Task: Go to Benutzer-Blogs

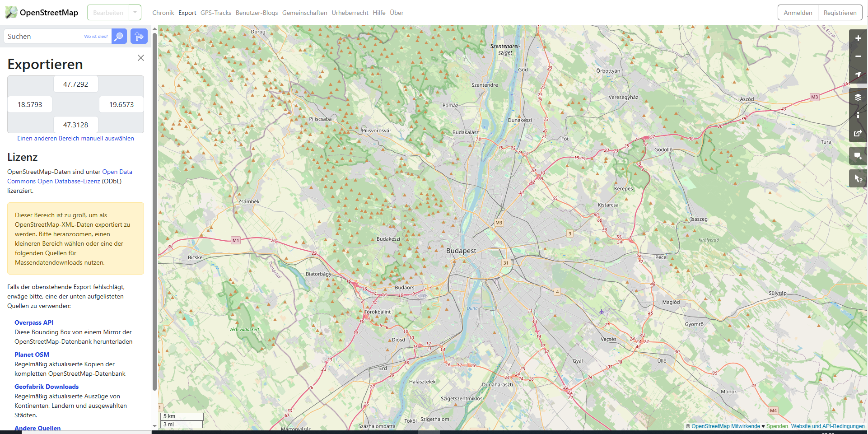Action: (x=257, y=13)
